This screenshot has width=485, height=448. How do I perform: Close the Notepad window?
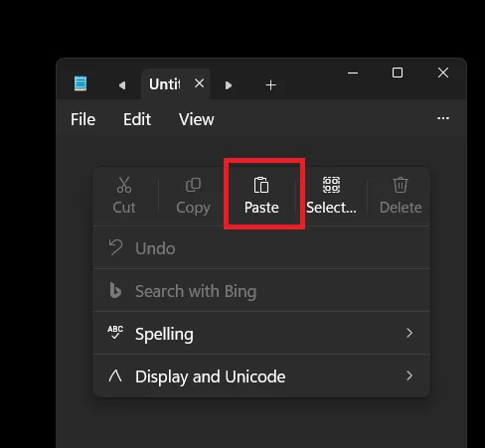coord(443,73)
